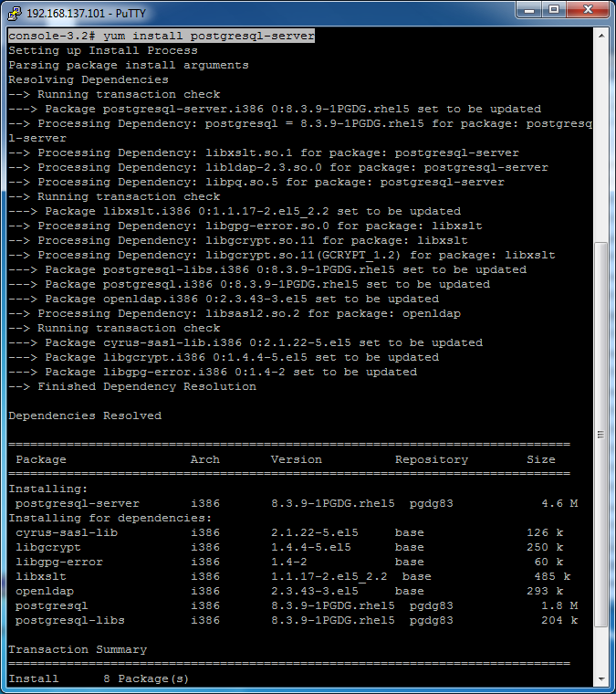Screen dimensions: 616x694
Task: Click the Dependencies Resolved line
Action: pyautogui.click(x=85, y=415)
